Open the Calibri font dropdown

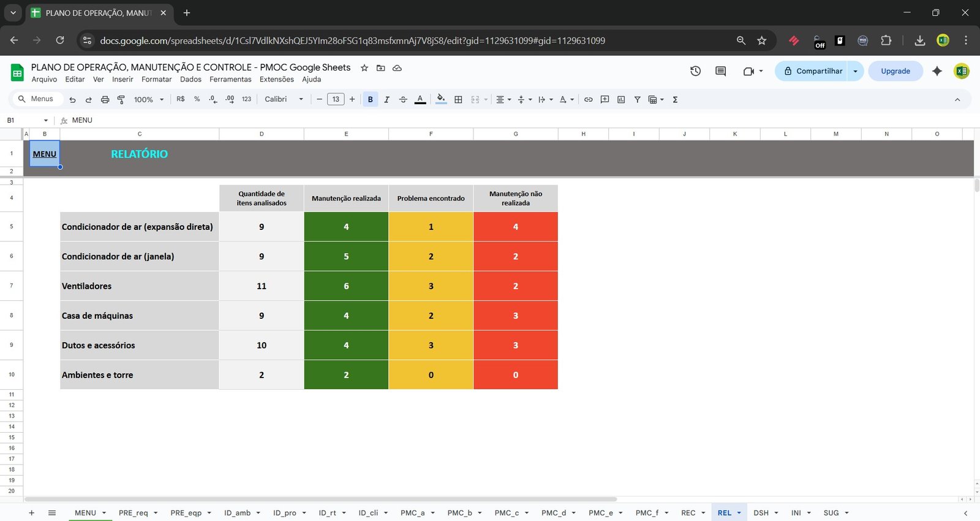click(284, 99)
